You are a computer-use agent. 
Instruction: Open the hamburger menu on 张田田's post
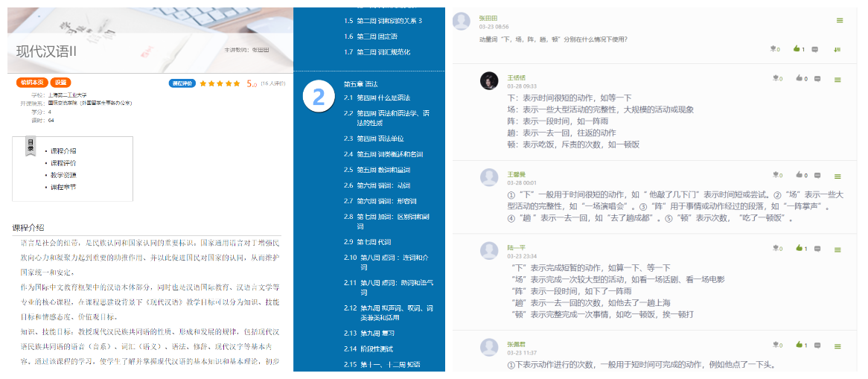pyautogui.click(x=840, y=20)
